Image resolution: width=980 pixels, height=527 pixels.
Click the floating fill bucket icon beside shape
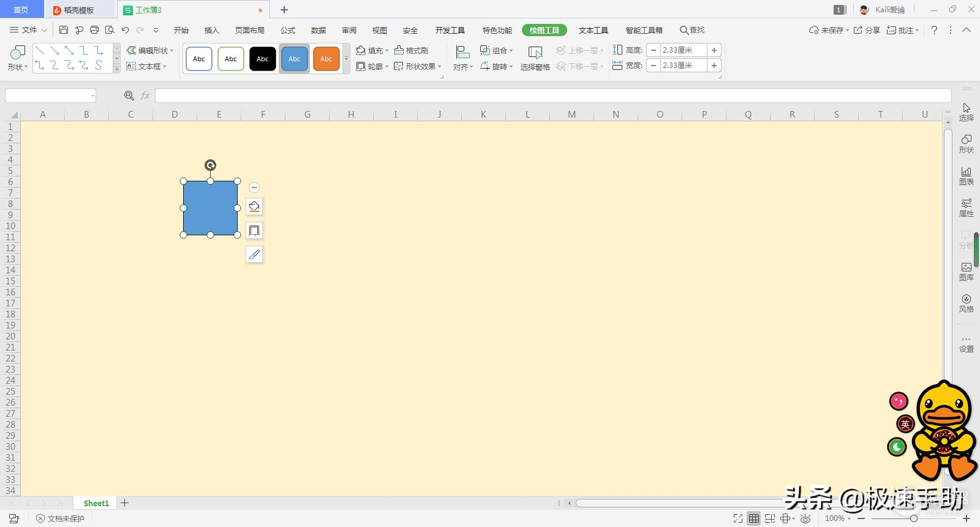(254, 207)
